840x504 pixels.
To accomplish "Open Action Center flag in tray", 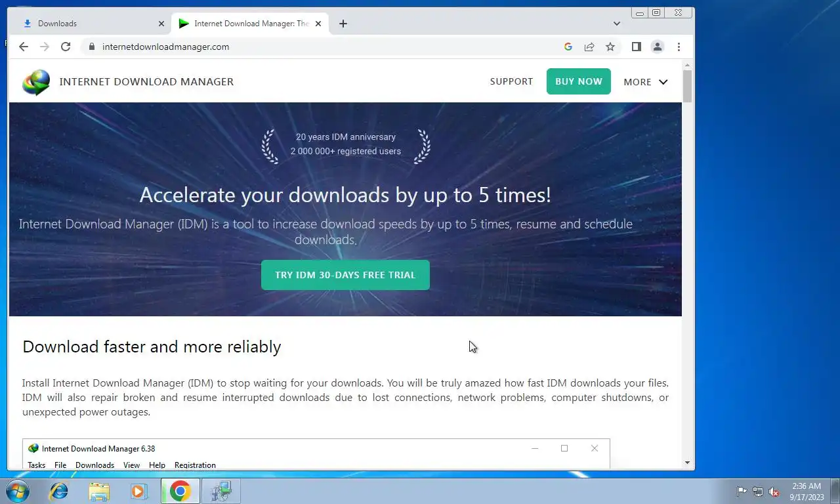I will click(742, 492).
